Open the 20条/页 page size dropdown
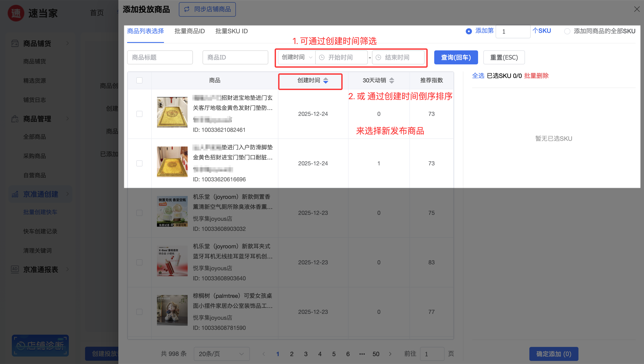The width and height of the screenshot is (644, 364). pyautogui.click(x=221, y=354)
